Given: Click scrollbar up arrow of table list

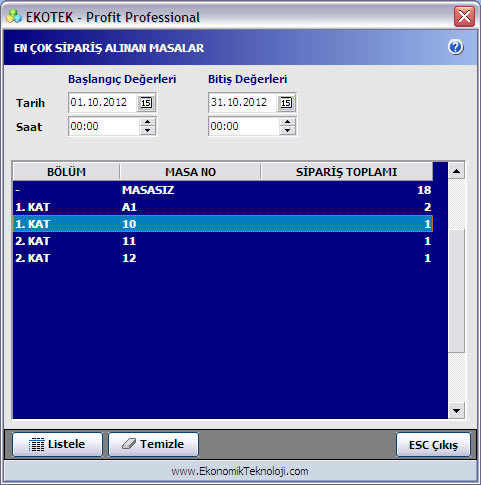Looking at the screenshot, I should [456, 171].
